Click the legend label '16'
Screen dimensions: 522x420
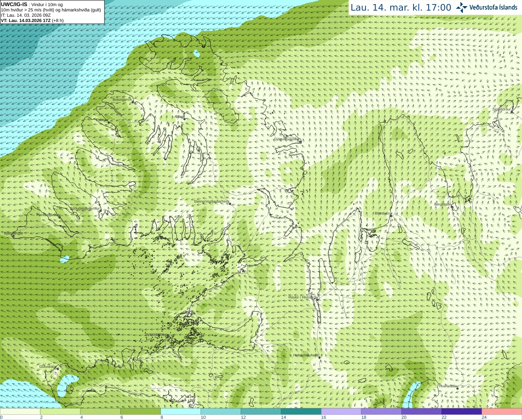tap(324, 417)
